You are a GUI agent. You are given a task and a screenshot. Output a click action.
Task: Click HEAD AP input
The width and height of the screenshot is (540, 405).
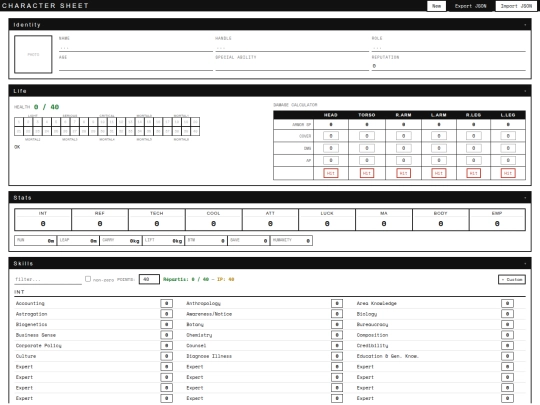point(331,160)
